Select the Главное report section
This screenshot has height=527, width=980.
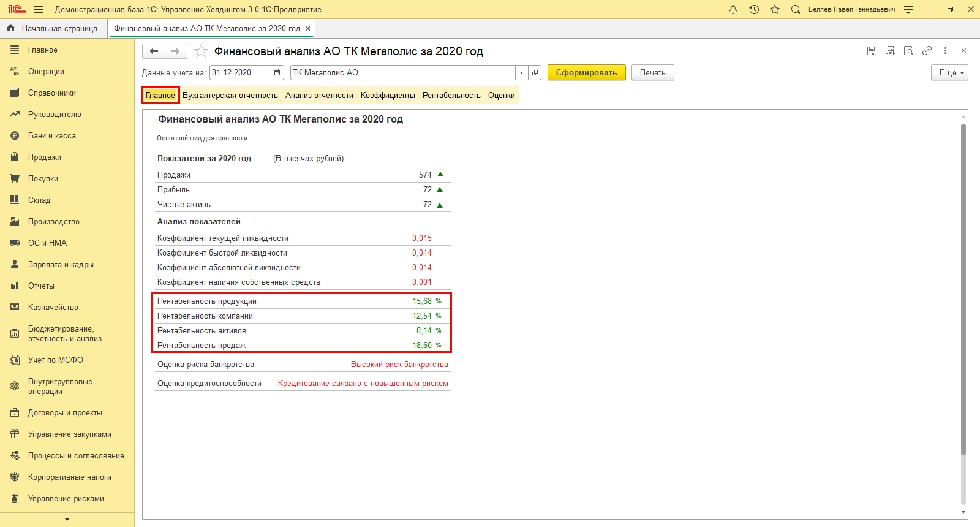pyautogui.click(x=160, y=96)
